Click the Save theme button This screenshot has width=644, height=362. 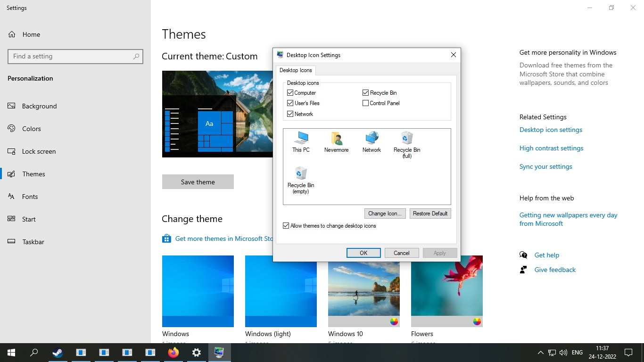(198, 182)
